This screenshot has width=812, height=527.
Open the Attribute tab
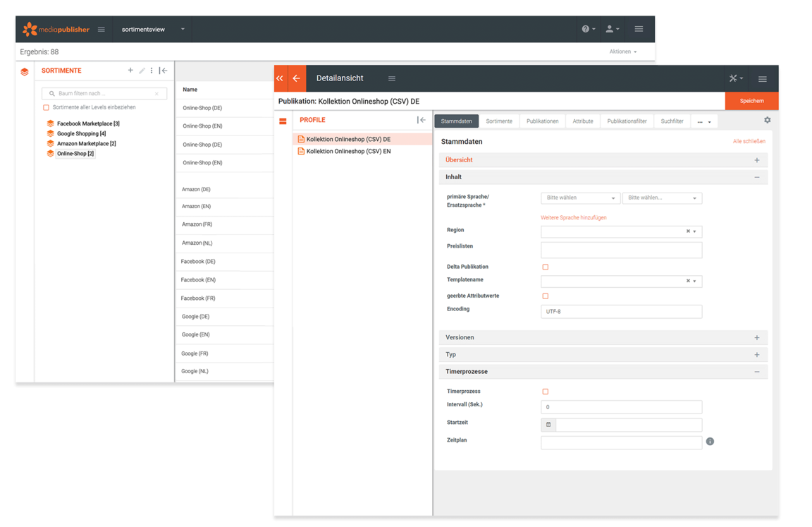pos(582,121)
